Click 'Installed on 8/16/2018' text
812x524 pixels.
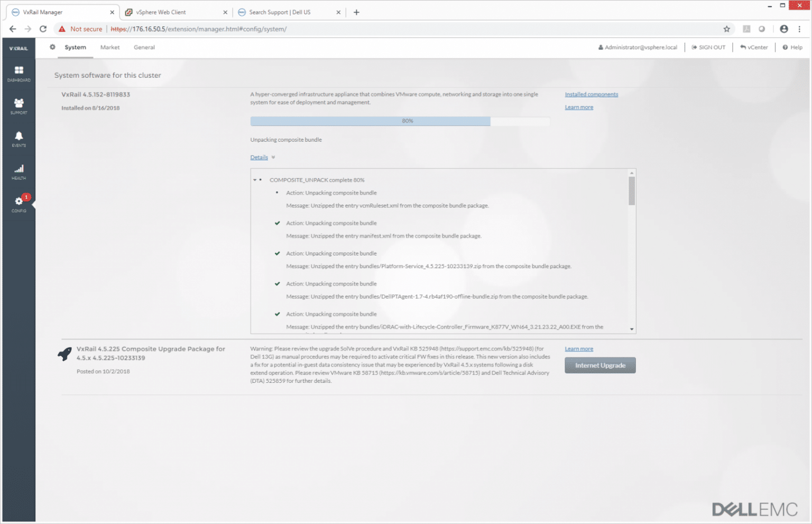(90, 108)
